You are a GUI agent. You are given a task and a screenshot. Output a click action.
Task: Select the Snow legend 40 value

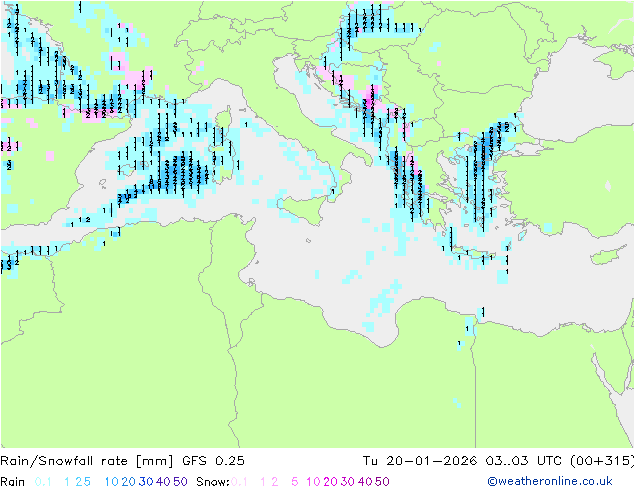[365, 482]
